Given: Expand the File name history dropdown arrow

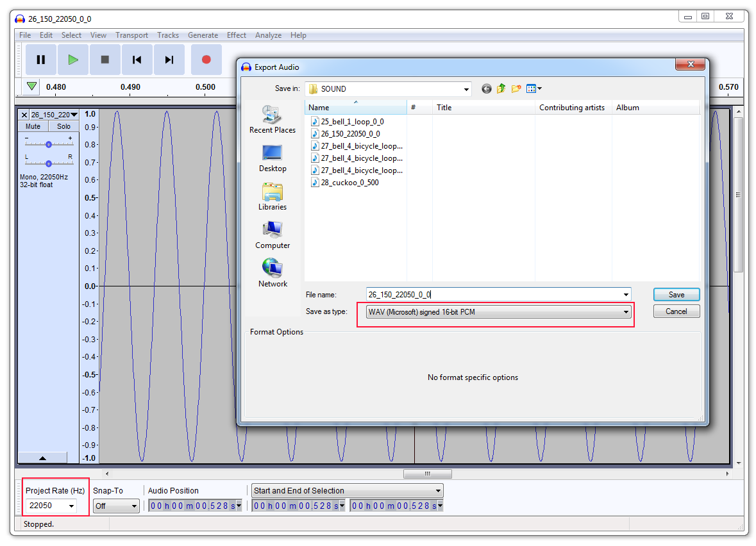Looking at the screenshot, I should tap(626, 294).
